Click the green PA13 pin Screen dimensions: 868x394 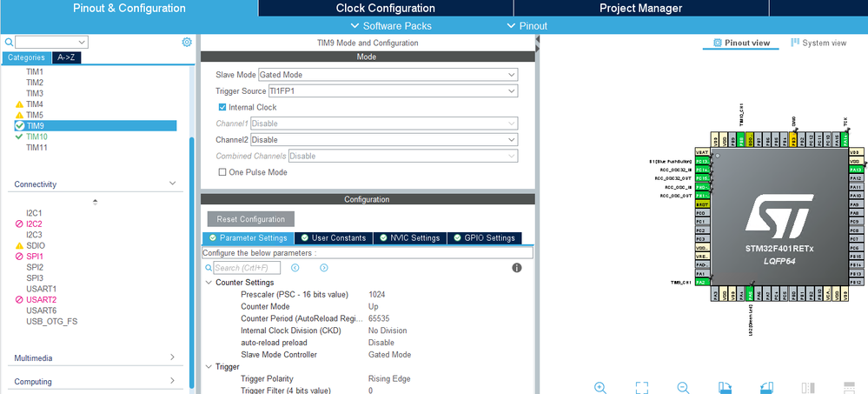coord(856,170)
